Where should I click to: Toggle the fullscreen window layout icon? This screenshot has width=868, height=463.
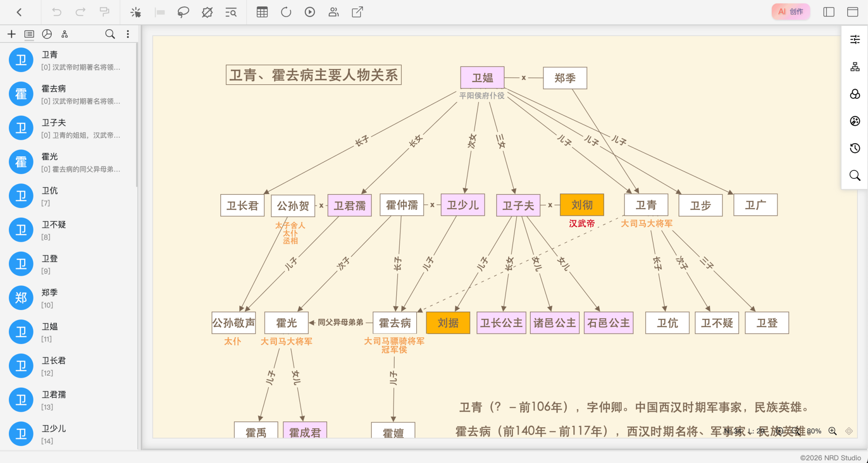[852, 12]
